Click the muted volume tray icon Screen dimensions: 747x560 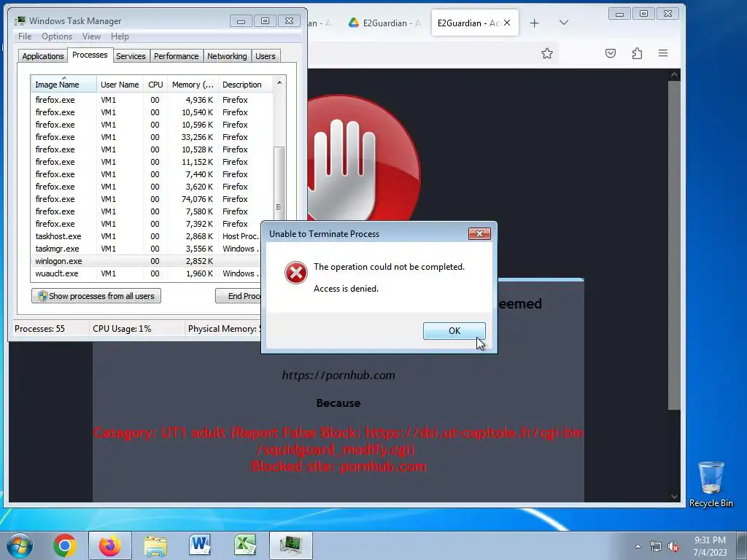click(x=673, y=546)
